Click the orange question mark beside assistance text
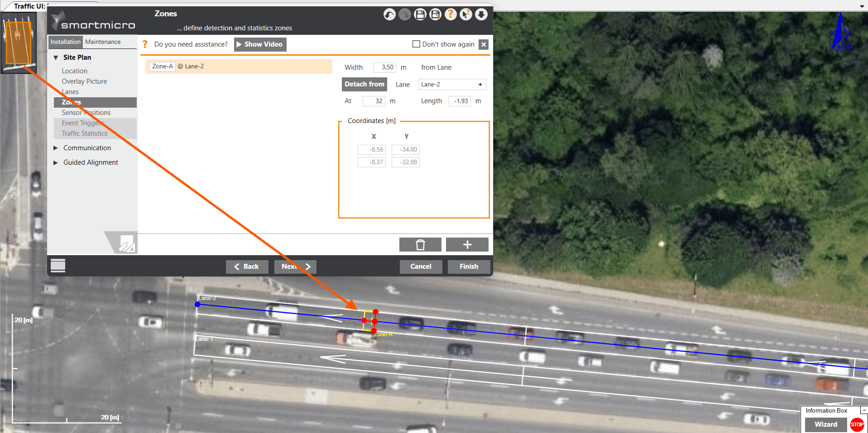Screen dimensions: 868x433 click(x=145, y=44)
